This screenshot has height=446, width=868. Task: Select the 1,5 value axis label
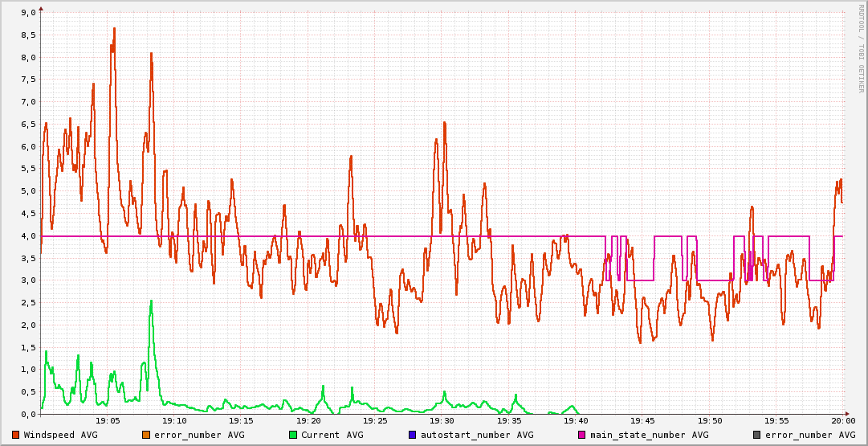coord(28,347)
